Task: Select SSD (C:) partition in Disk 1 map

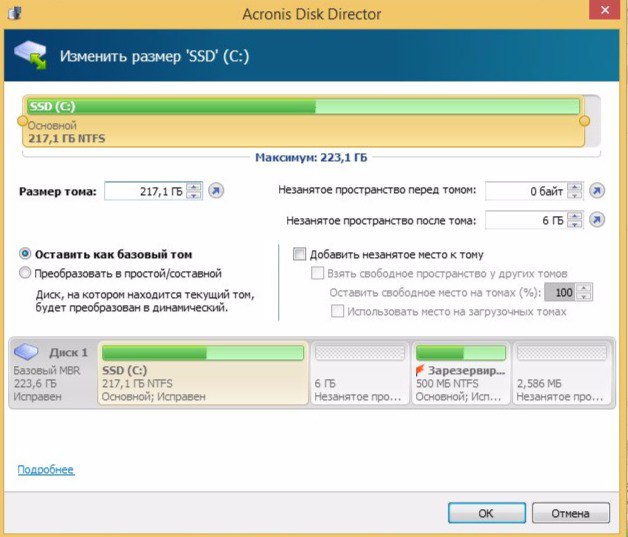Action: coord(203,373)
